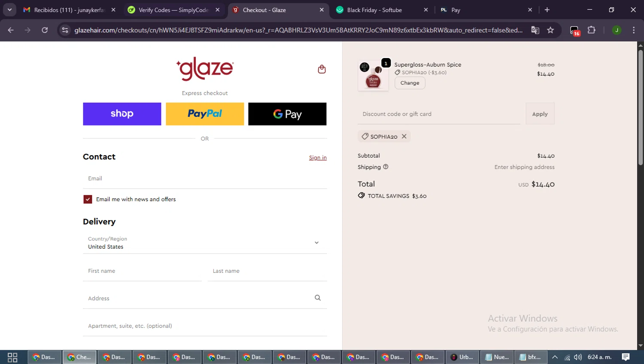Close the Verify Codes SimplyCodes tab

tap(218, 9)
